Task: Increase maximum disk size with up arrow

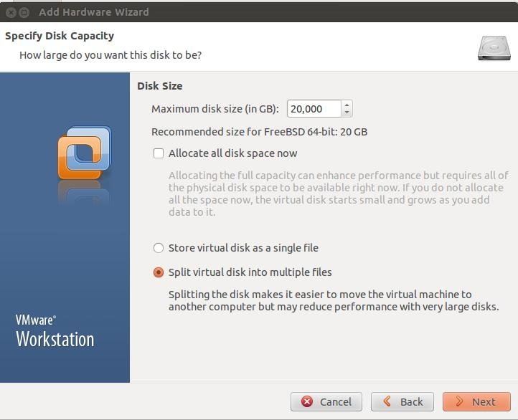Action: click(x=347, y=105)
